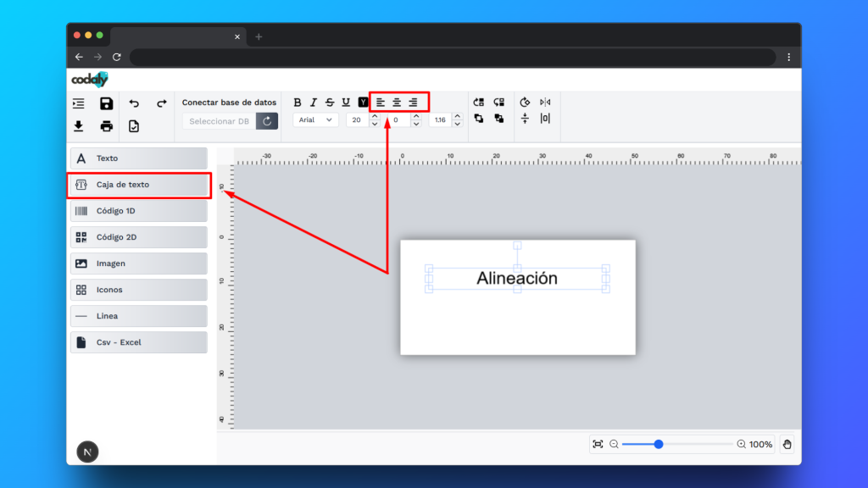Align text to the right

413,103
